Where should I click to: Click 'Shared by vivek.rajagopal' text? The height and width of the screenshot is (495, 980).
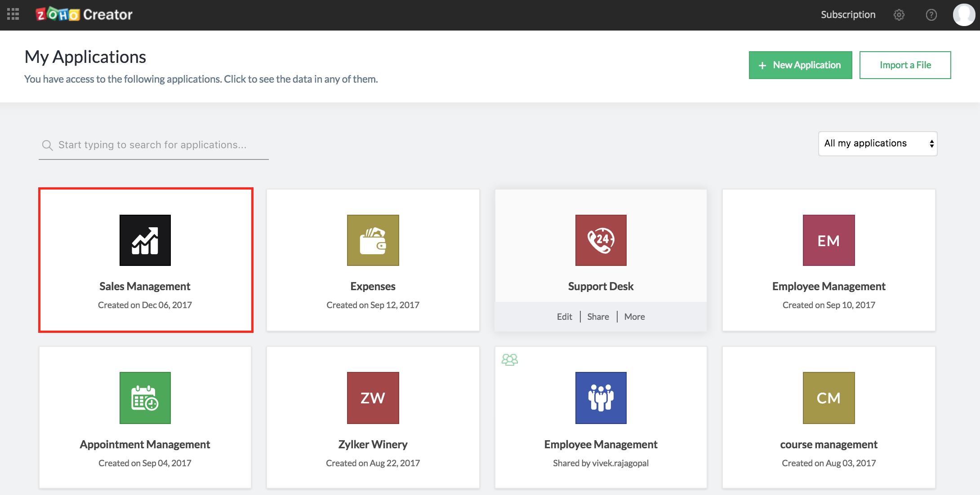pyautogui.click(x=601, y=463)
